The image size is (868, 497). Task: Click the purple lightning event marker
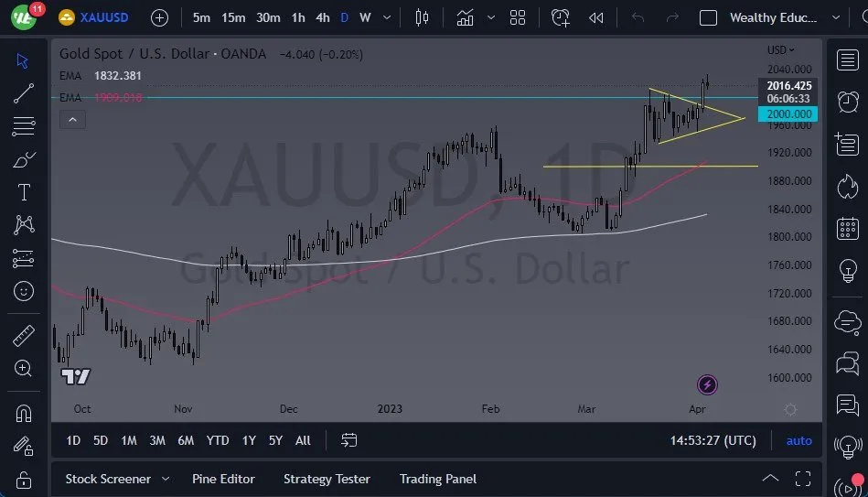(x=707, y=384)
